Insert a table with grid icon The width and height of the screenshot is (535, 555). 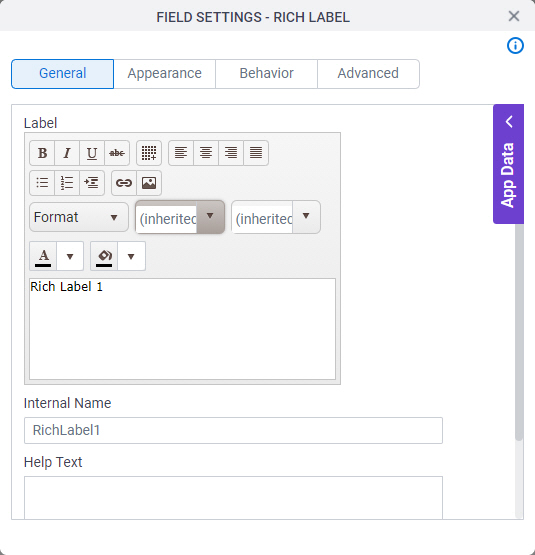[x=149, y=153]
